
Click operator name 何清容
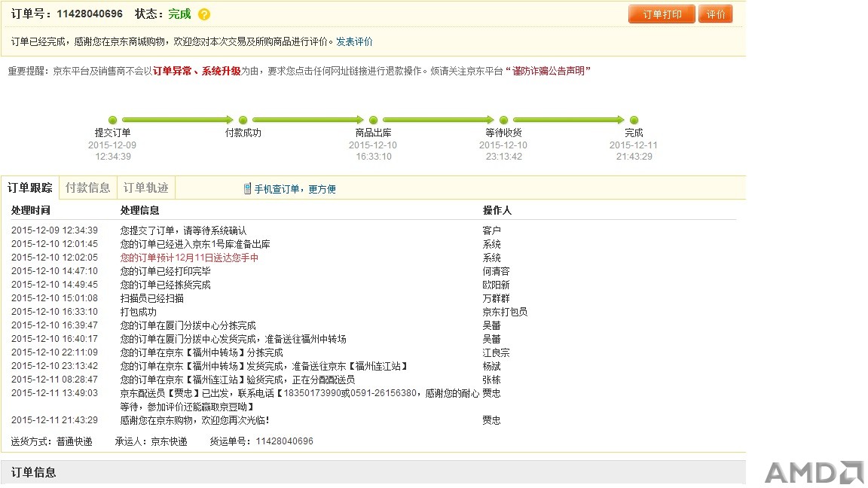pyautogui.click(x=496, y=271)
